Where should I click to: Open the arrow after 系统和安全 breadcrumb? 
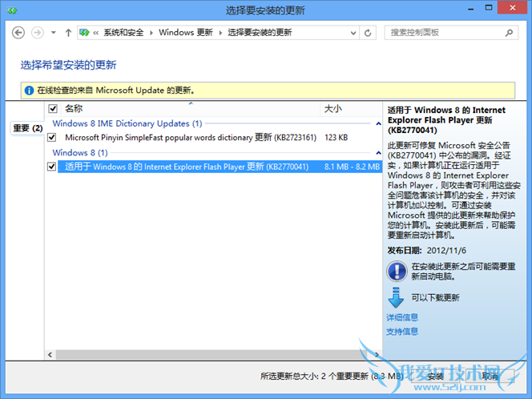point(151,33)
